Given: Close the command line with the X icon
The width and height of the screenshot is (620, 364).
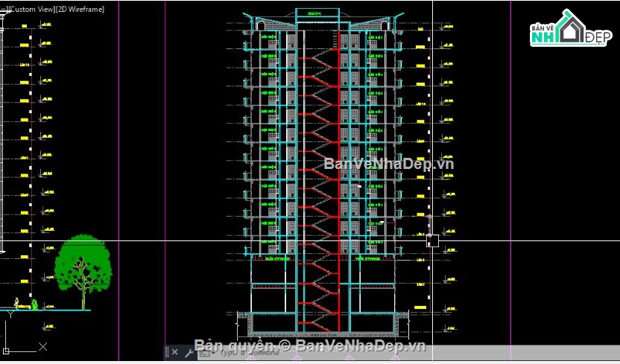Looking at the screenshot, I should click(x=174, y=352).
